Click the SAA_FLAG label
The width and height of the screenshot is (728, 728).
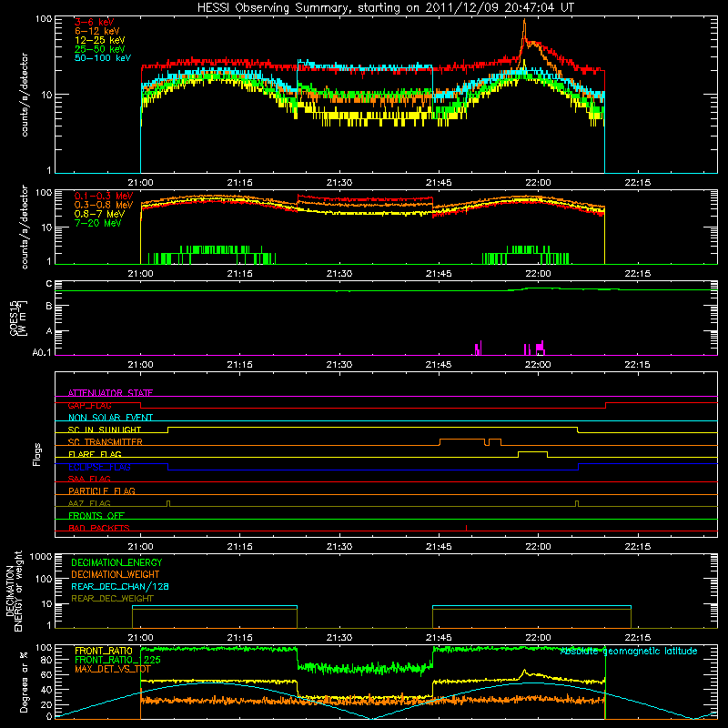click(x=89, y=479)
